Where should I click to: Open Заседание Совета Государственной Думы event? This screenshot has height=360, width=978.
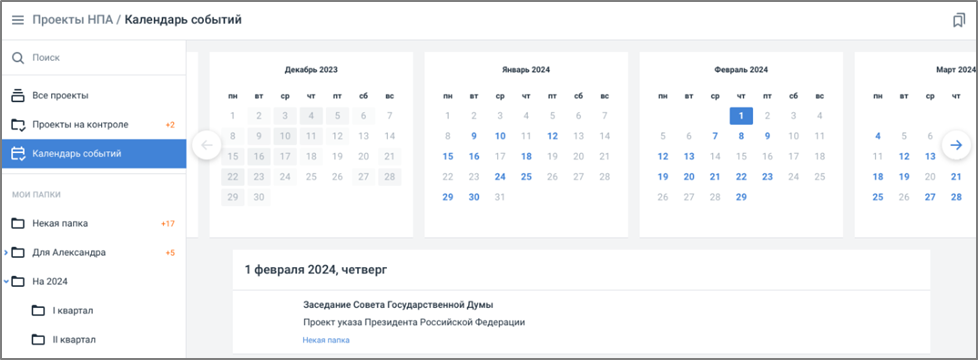398,305
